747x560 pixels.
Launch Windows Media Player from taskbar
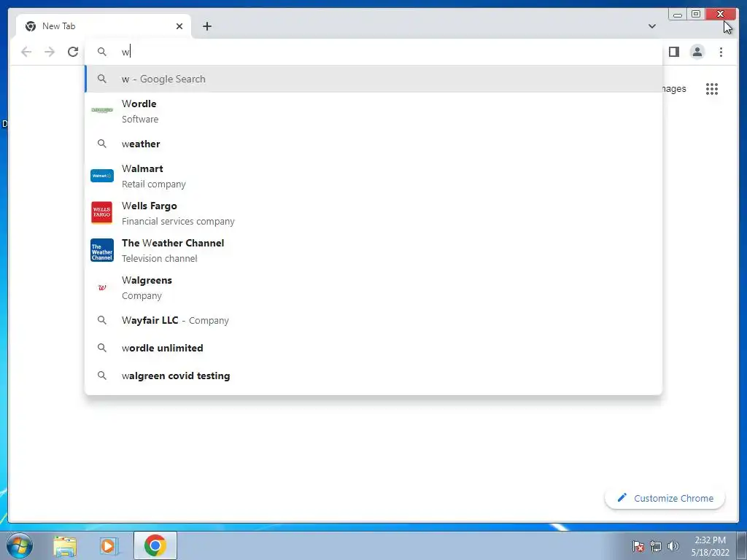[x=109, y=545]
